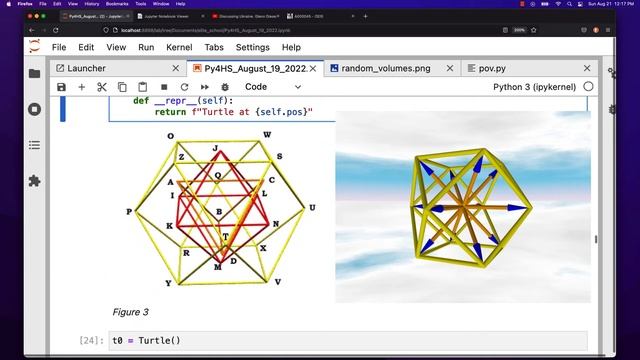Enable the debugger with the bug icon
Viewport: 640px width, 360px height.
(x=225, y=87)
